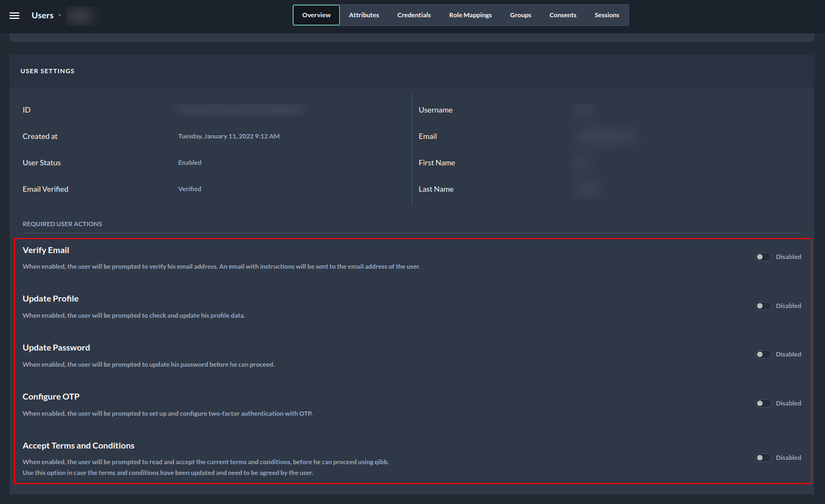The height and width of the screenshot is (504, 825).
Task: Open the Consents tab
Action: coord(563,15)
